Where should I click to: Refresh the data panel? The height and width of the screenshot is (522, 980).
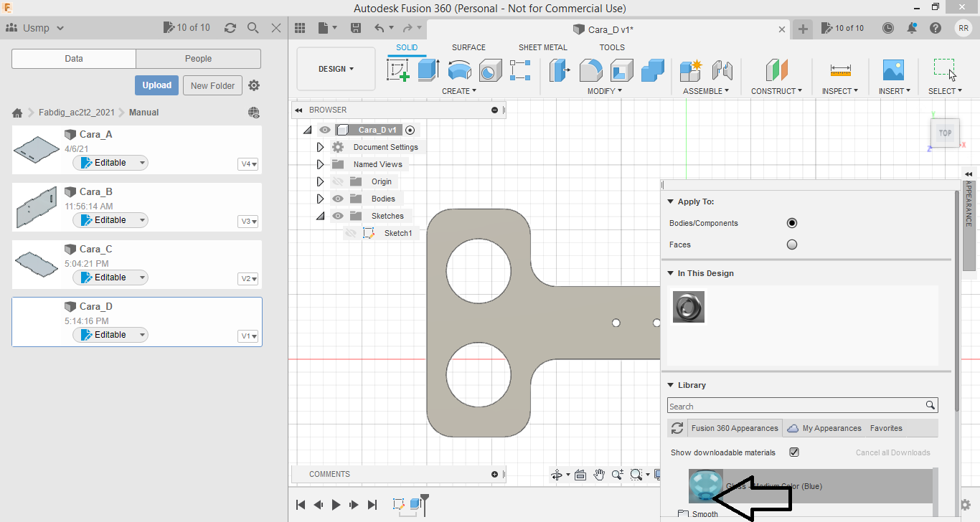pos(230,28)
